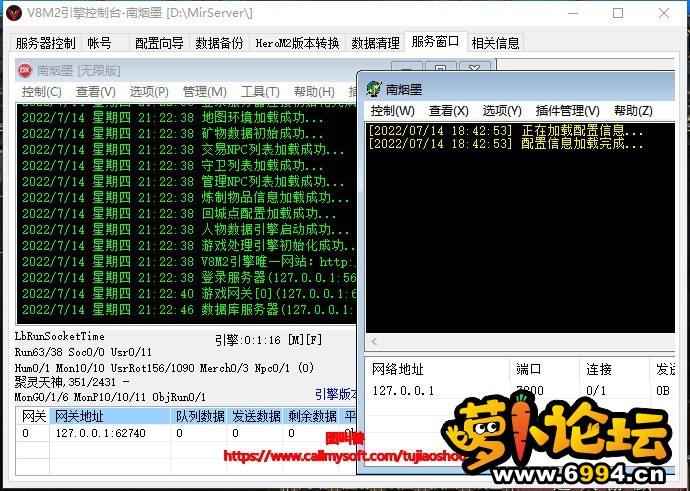690x491 pixels.
Task: Click log line 交易NPC列表加载成功
Action: tap(183, 150)
